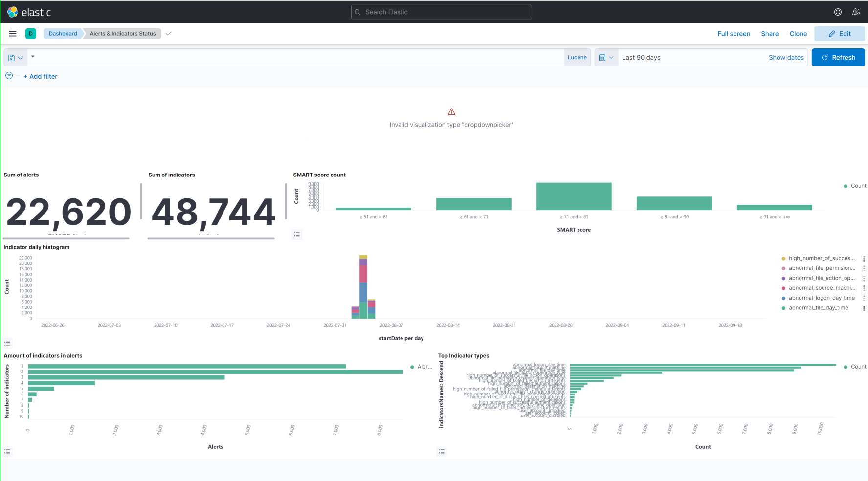
Task: Open saved queries with the floppy disk icon
Action: click(11, 57)
